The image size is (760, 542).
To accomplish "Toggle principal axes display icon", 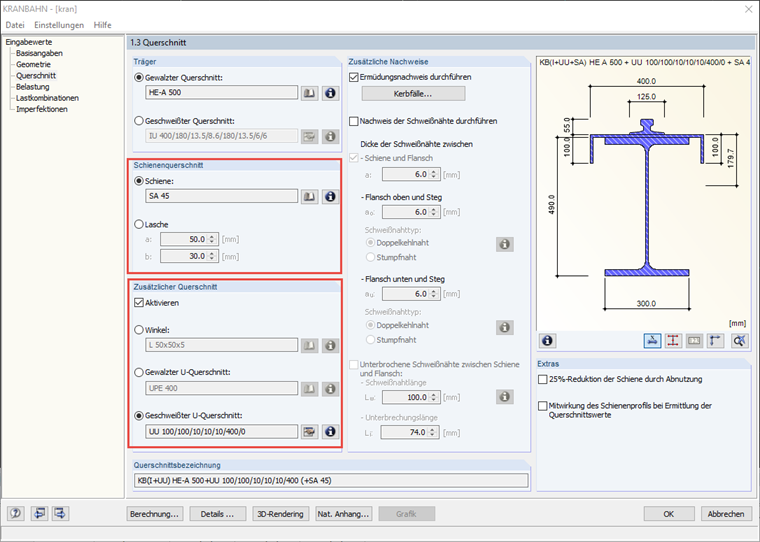I will 715,341.
